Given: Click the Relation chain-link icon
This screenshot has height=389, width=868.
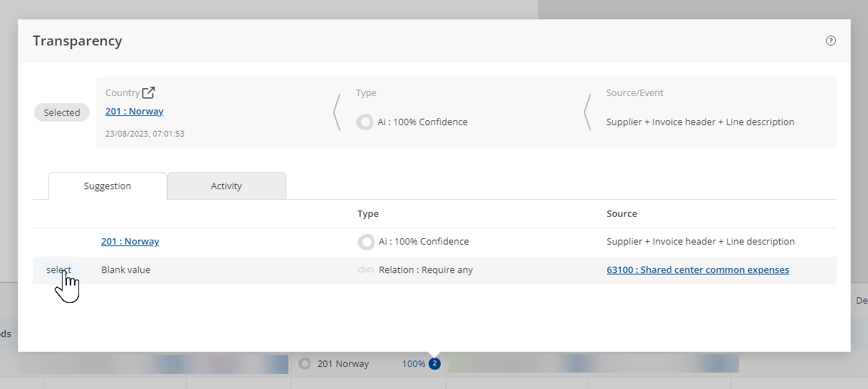Looking at the screenshot, I should click(365, 270).
